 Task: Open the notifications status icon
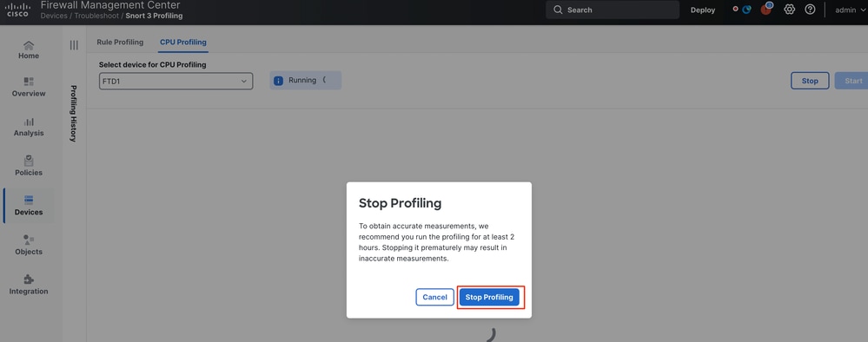tap(746, 10)
